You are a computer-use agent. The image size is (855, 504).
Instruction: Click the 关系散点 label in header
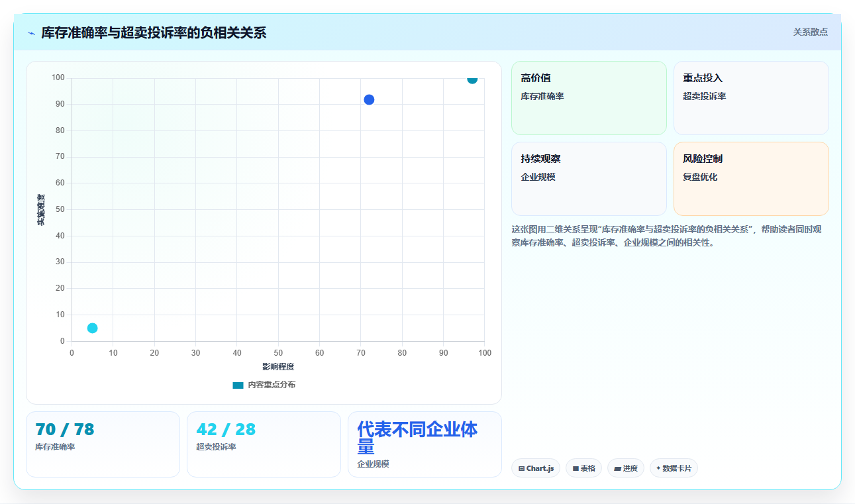(810, 32)
